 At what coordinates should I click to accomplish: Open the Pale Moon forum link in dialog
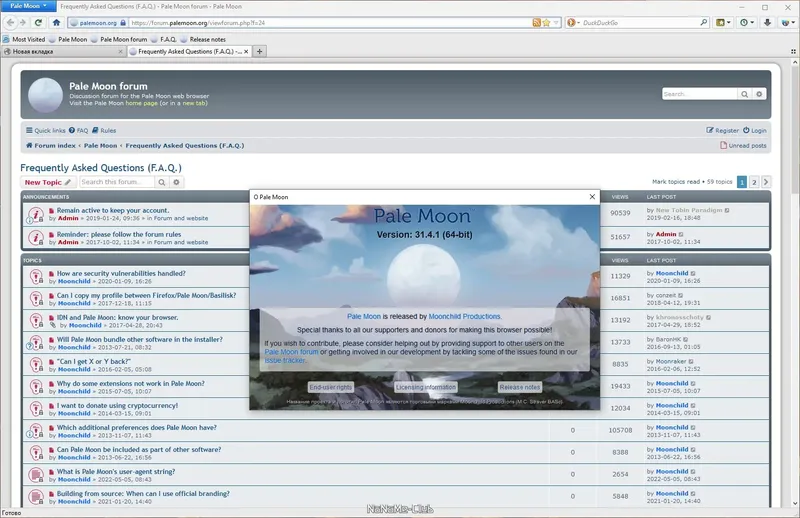click(x=291, y=352)
